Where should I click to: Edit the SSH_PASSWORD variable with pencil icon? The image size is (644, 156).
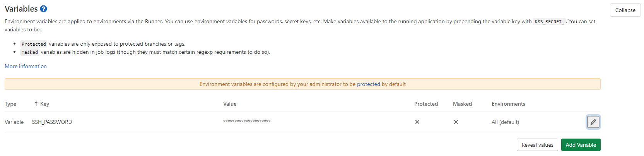(x=593, y=122)
